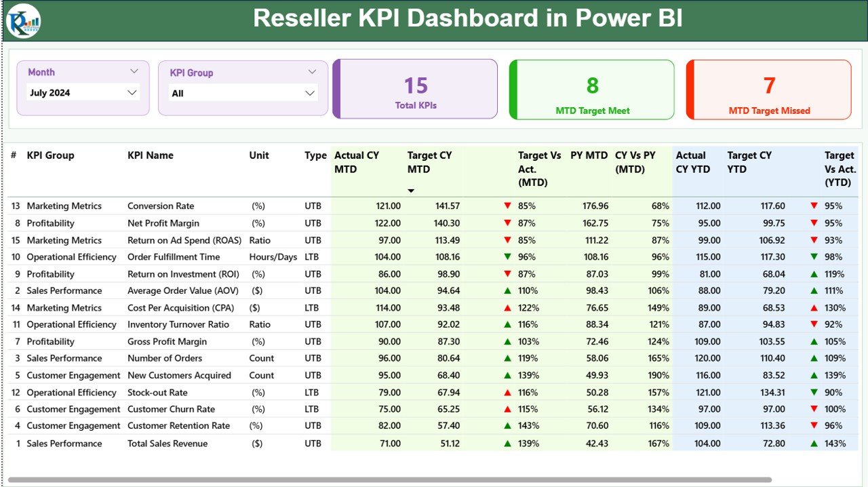Open the Month dropdown showing July 2024
This screenshot has width=868, height=487.
[82, 92]
